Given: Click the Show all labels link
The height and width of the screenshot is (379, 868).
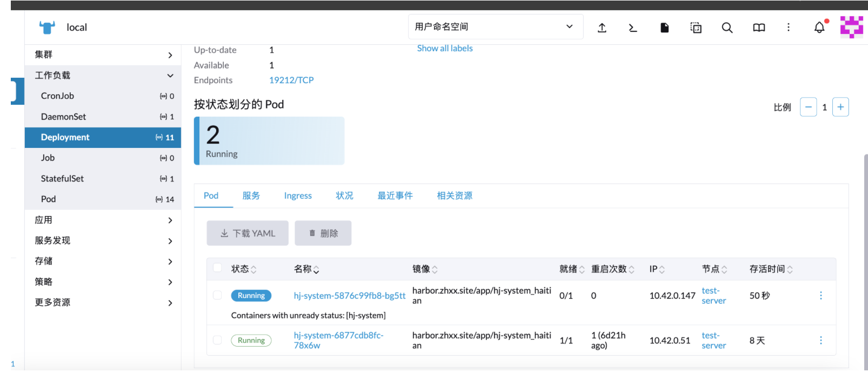Looking at the screenshot, I should pos(444,49).
